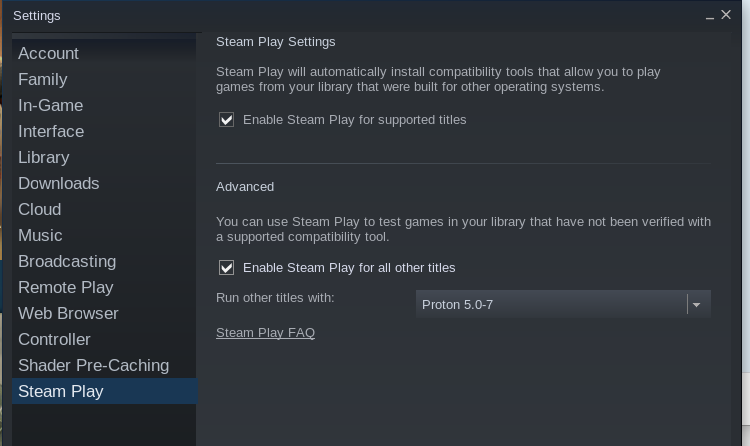Enable Steam Play for supported titles checkbox
Screen dimensions: 750x446
click(227, 120)
